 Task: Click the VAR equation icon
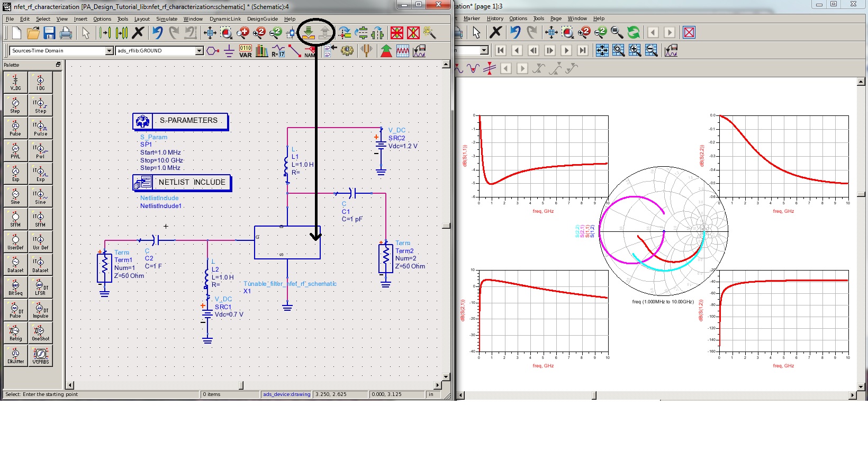(246, 51)
